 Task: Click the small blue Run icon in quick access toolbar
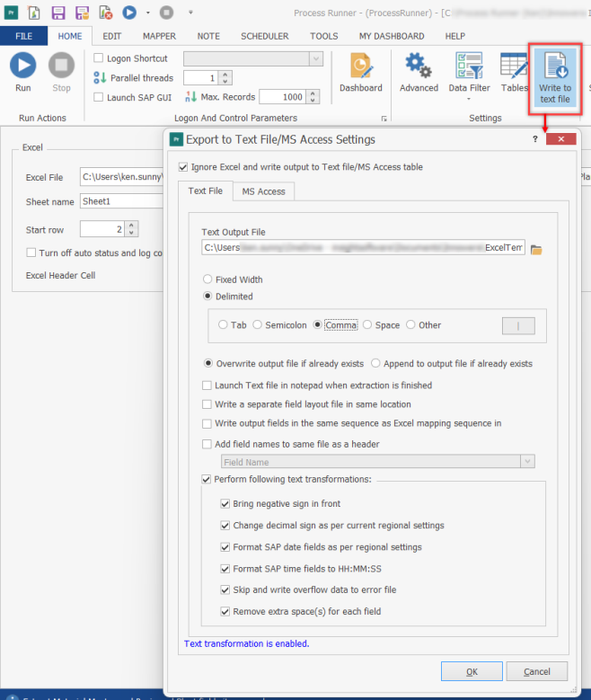click(x=129, y=13)
